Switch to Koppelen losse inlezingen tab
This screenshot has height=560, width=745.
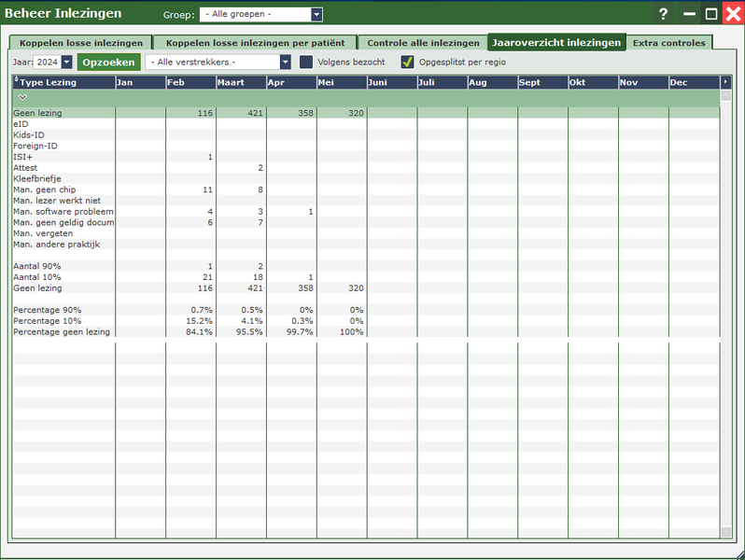(81, 43)
